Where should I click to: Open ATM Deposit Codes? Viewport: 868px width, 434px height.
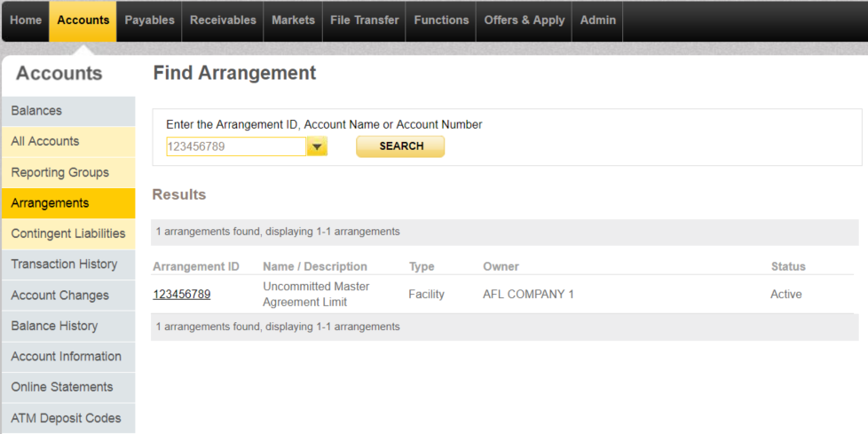pos(68,418)
